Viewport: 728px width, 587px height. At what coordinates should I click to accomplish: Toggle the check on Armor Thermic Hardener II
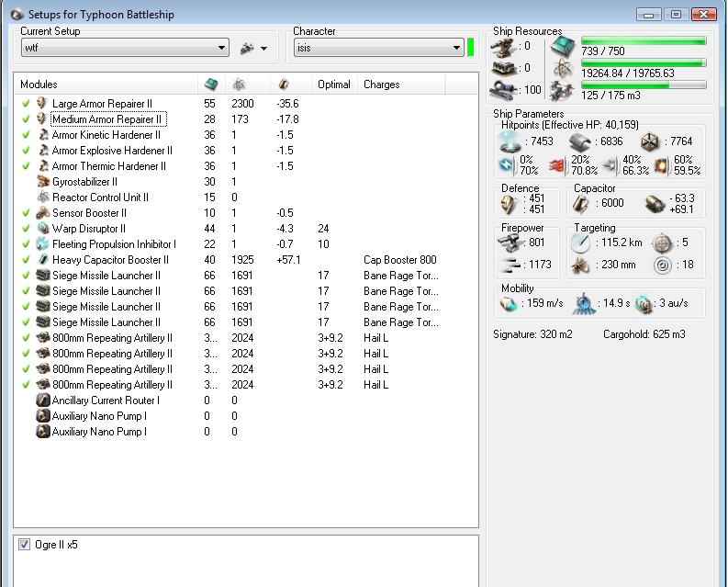26,166
